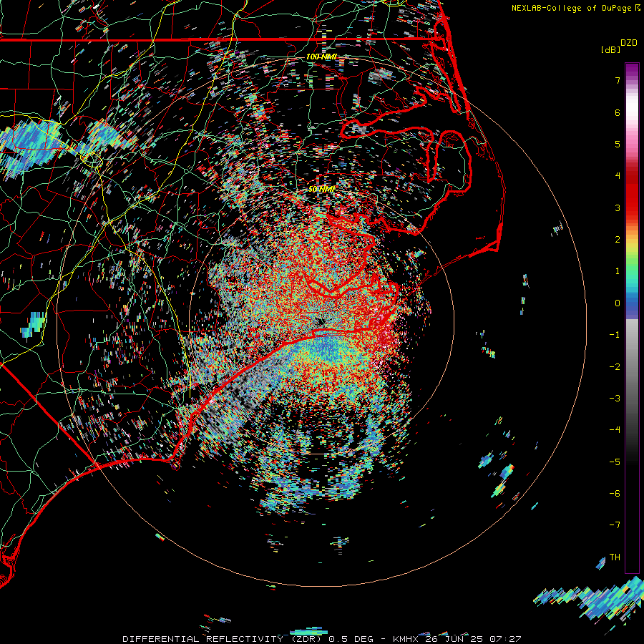Click the colorbar tick label 1
The image size is (644, 644).
(618, 271)
